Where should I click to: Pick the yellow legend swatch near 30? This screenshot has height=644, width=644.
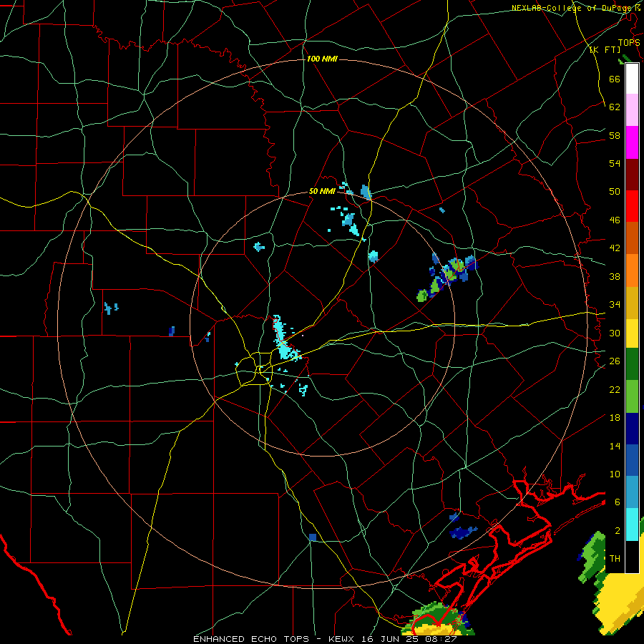point(632,333)
